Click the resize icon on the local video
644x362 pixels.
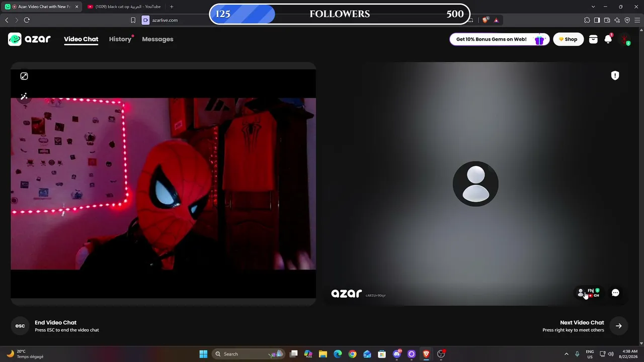click(x=24, y=76)
